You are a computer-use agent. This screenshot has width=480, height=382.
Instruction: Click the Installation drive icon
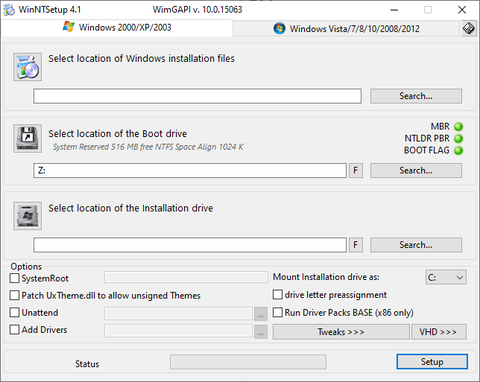(x=27, y=216)
